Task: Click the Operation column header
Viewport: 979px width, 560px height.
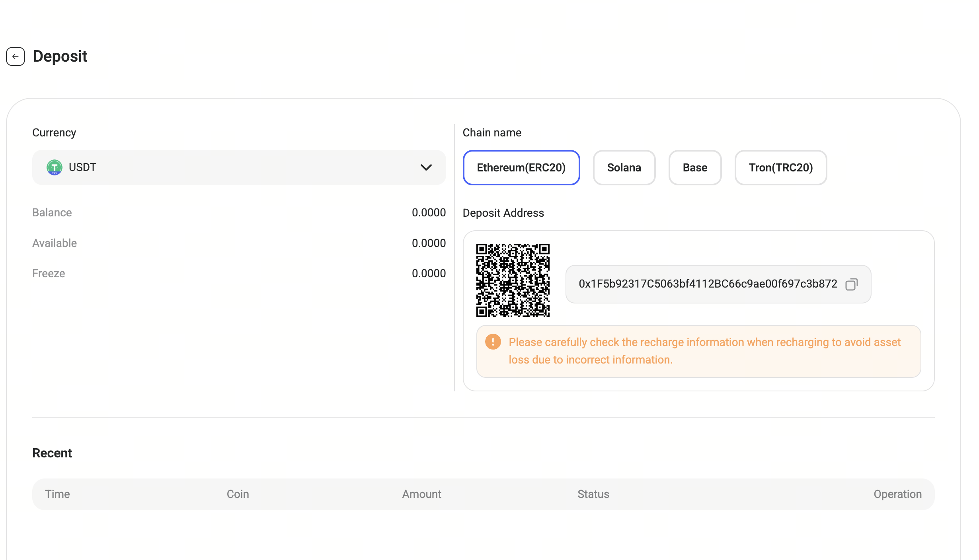Action: point(897,494)
